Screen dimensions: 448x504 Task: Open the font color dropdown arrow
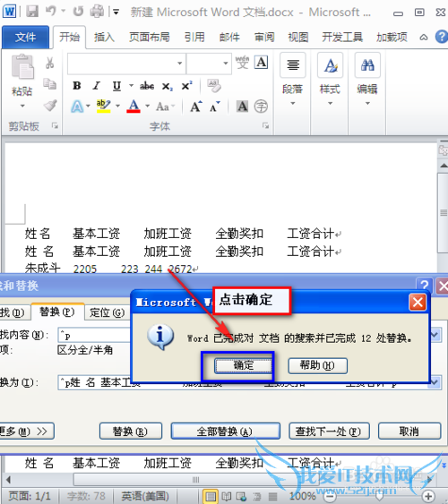pos(147,106)
